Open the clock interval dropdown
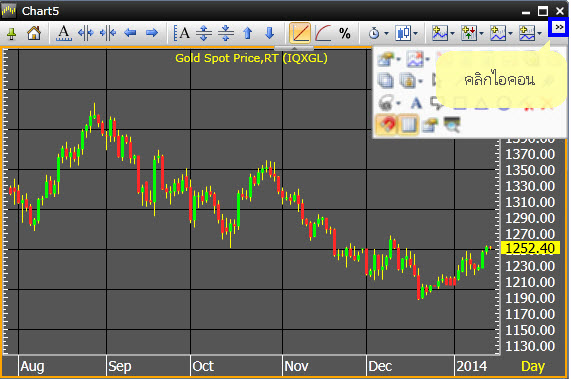This screenshot has height=379, width=571. [378, 33]
